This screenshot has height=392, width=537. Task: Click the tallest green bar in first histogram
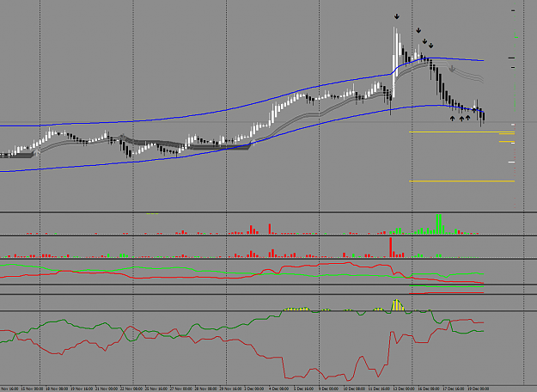[x=438, y=224]
